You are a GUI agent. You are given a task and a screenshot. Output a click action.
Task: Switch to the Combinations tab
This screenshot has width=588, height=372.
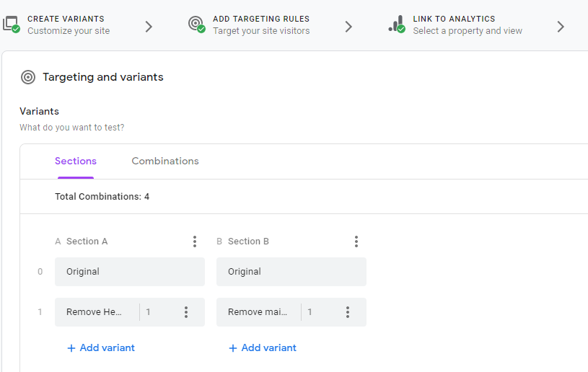tap(165, 161)
